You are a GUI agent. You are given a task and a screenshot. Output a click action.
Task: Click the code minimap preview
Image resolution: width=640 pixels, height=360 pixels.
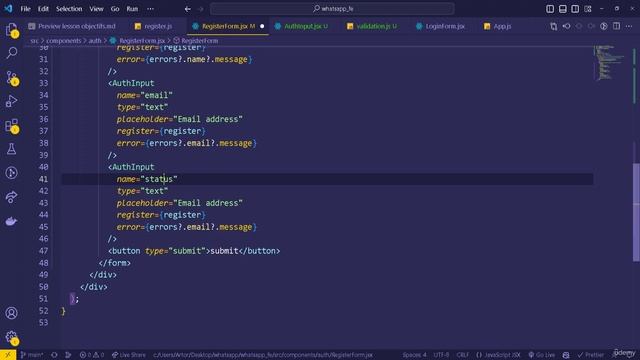coord(609,62)
